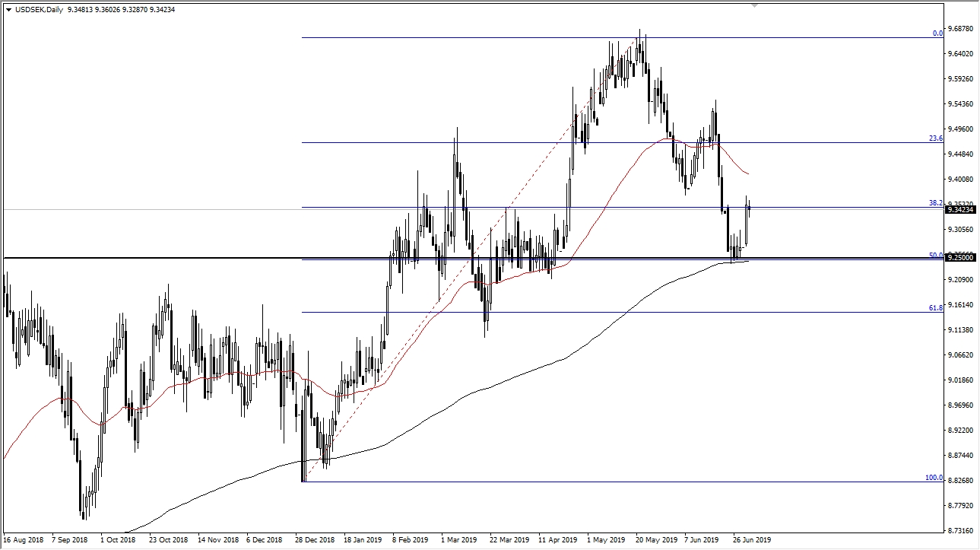The width and height of the screenshot is (980, 550).
Task: Select the chart shift triangle marker at top
Action: coord(755,5)
